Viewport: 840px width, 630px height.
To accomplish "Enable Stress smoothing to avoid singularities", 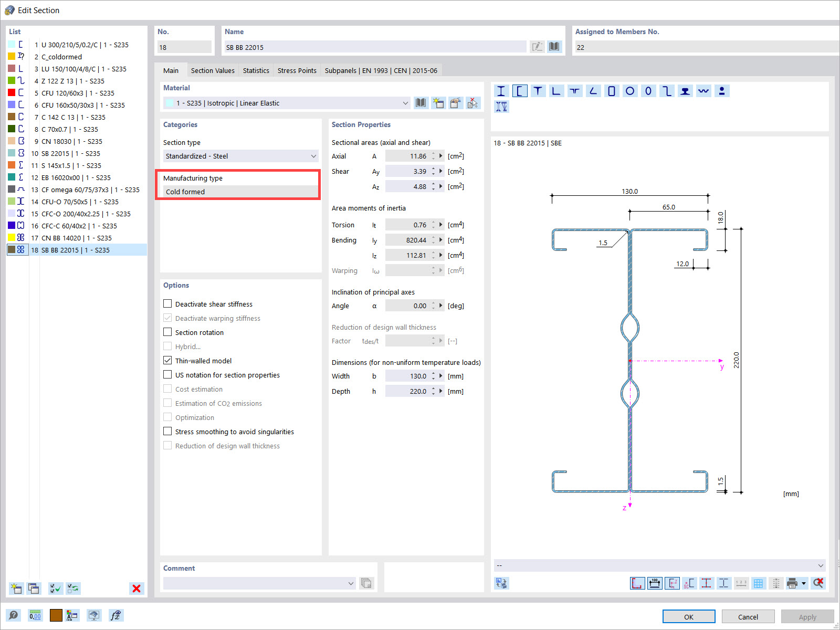I will pyautogui.click(x=167, y=432).
